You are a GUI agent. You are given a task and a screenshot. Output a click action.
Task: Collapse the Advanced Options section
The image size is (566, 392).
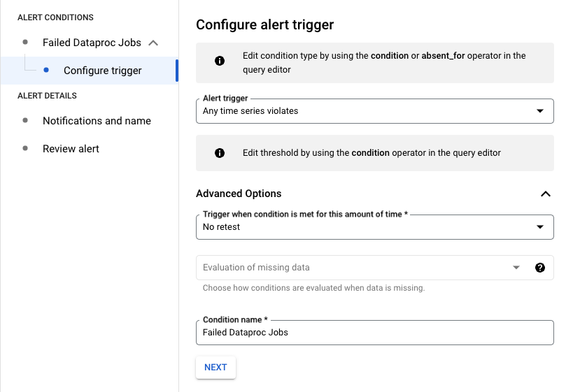546,194
